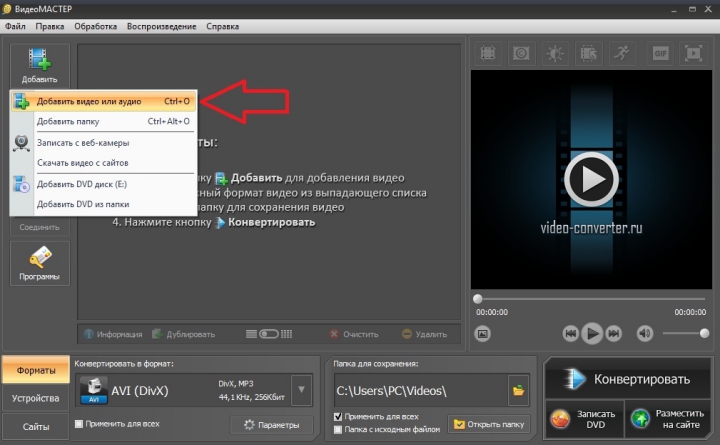This screenshot has width=720, height=445.
Task: Click the AVI (DivX) format selector
Action: click(183, 390)
